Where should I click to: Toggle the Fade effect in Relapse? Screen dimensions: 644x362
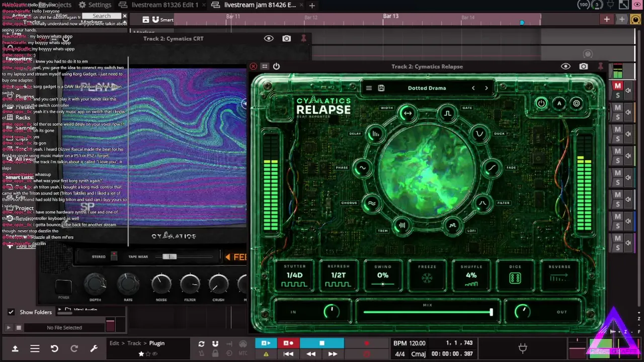(492, 168)
